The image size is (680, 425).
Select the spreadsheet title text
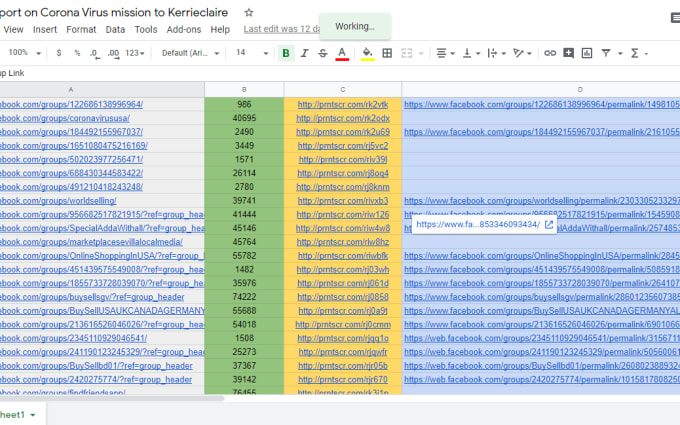tap(114, 13)
